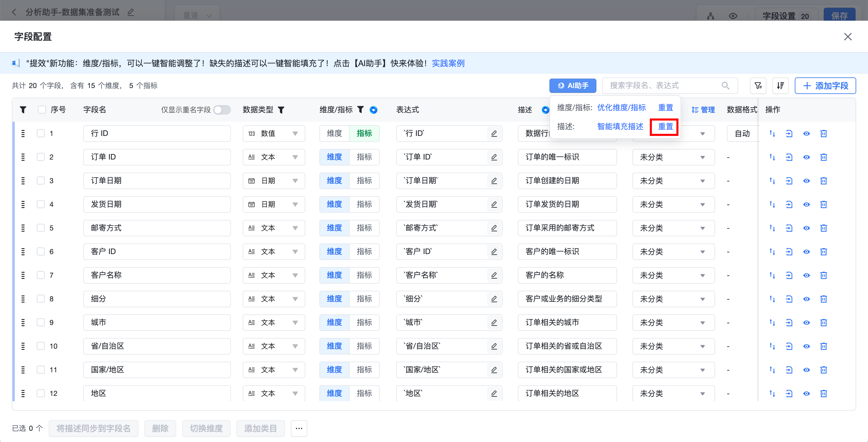868x442 pixels.
Task: Click the move/sort icon in row 订单 ID
Action: pyautogui.click(x=772, y=157)
